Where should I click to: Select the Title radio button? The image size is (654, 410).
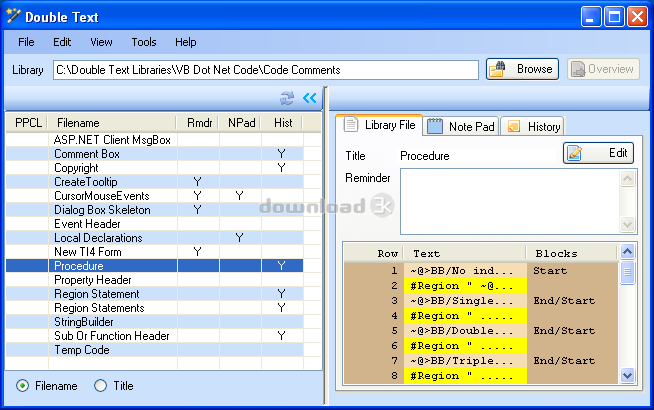101,386
